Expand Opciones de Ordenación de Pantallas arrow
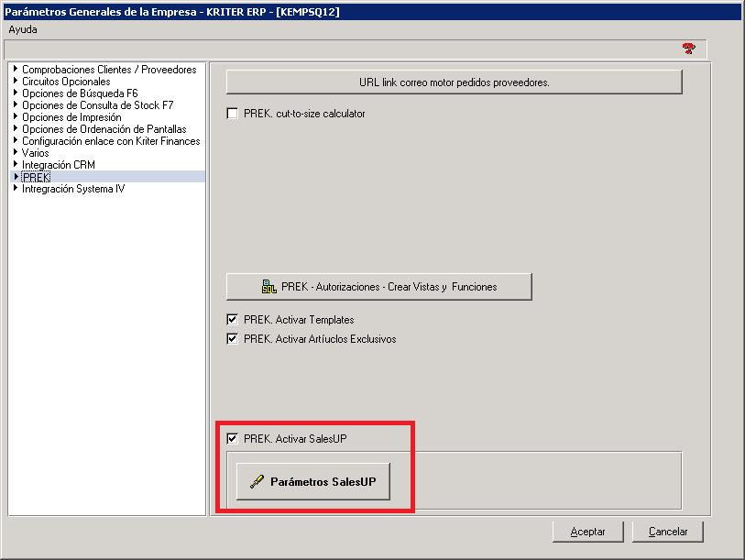Screen dimensions: 745x560 pos(16,128)
